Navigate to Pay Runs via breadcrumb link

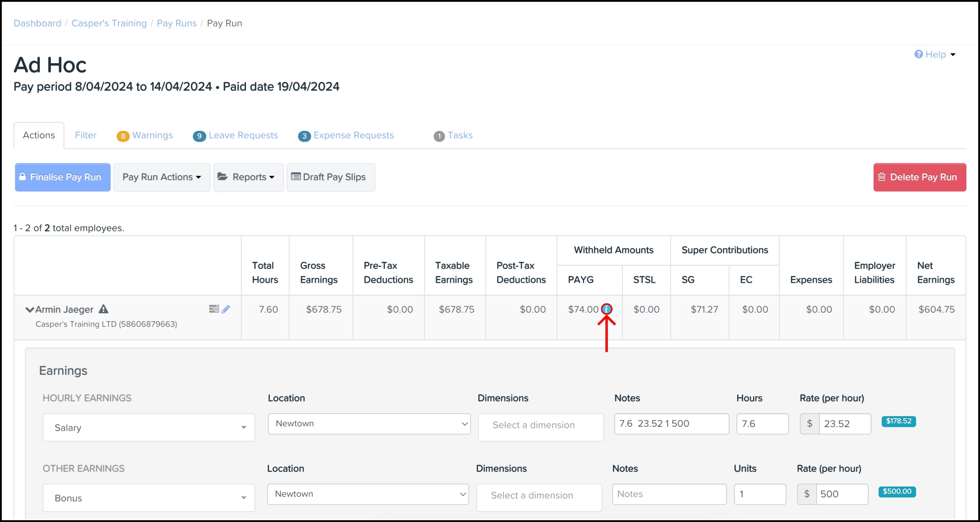pyautogui.click(x=177, y=23)
